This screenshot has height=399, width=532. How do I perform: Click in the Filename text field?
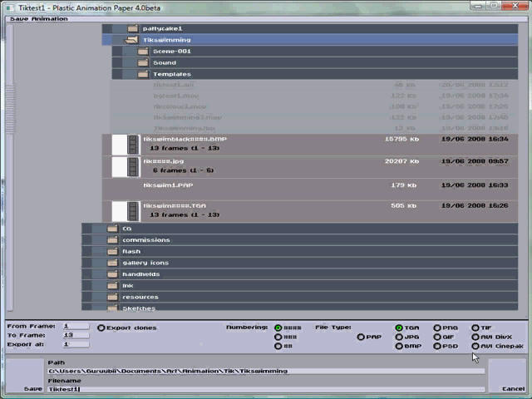tap(266, 390)
